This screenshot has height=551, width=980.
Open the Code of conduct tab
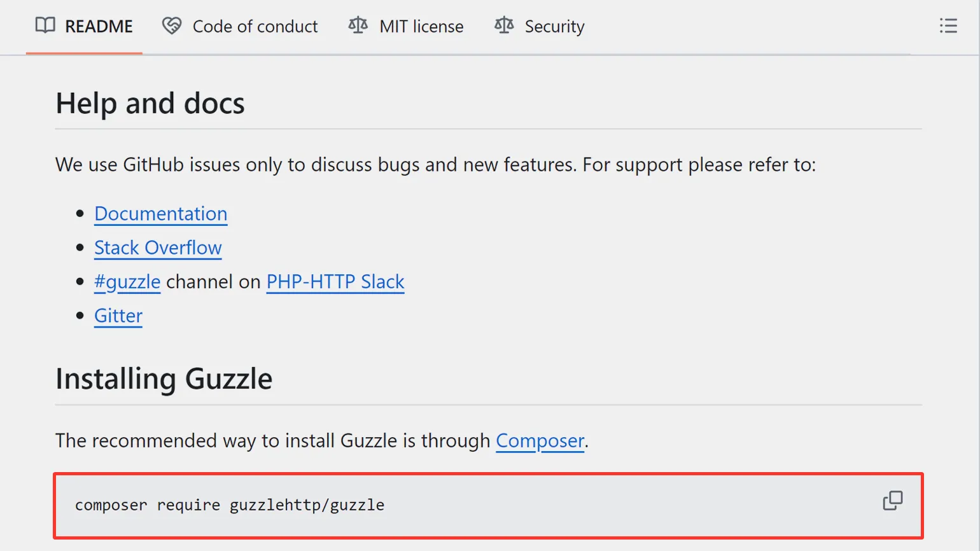click(x=255, y=26)
